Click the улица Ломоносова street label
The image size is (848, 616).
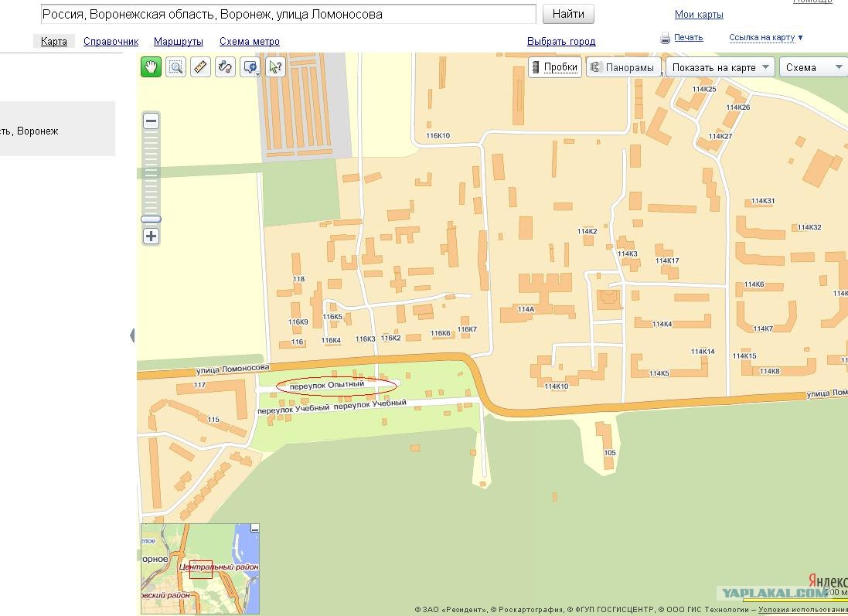(x=233, y=369)
